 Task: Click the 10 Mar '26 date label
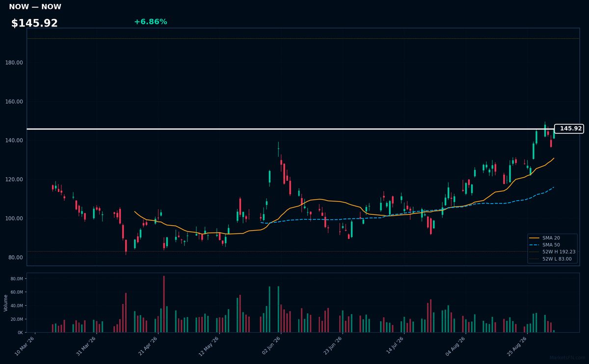25,346
